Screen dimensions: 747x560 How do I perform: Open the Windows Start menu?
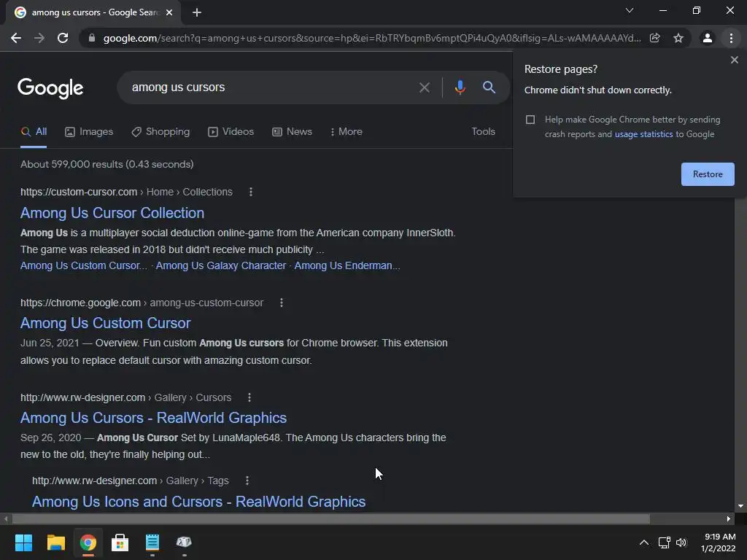23,542
